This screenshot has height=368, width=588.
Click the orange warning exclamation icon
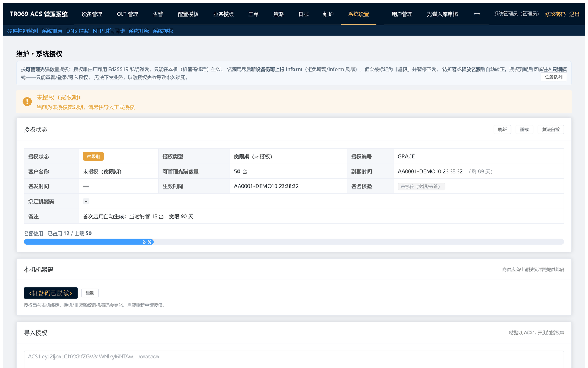[27, 102]
